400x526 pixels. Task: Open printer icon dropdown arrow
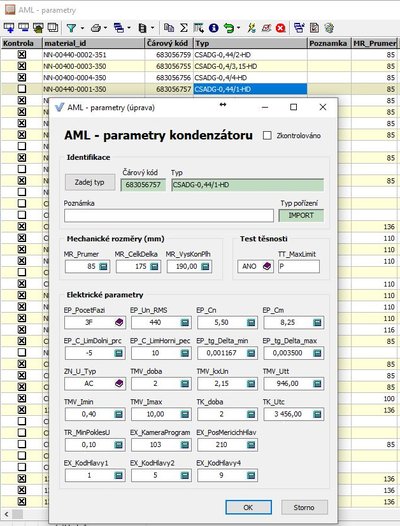pyautogui.click(x=106, y=29)
